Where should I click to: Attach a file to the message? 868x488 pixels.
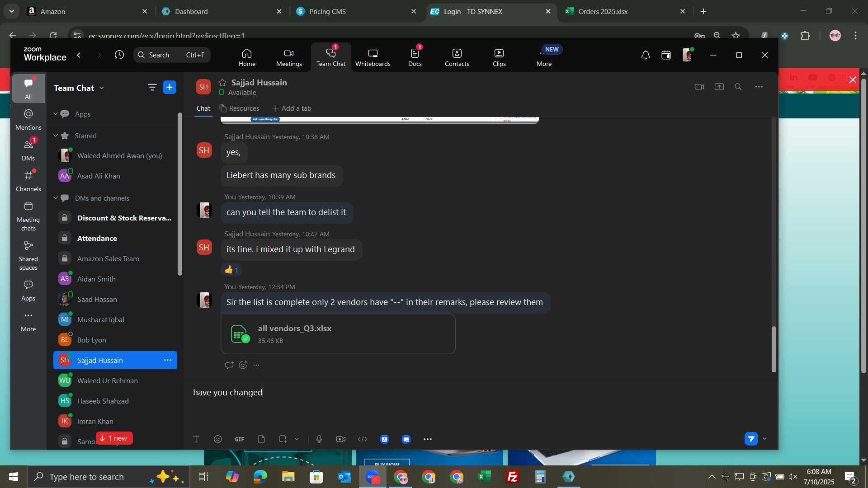click(261, 439)
